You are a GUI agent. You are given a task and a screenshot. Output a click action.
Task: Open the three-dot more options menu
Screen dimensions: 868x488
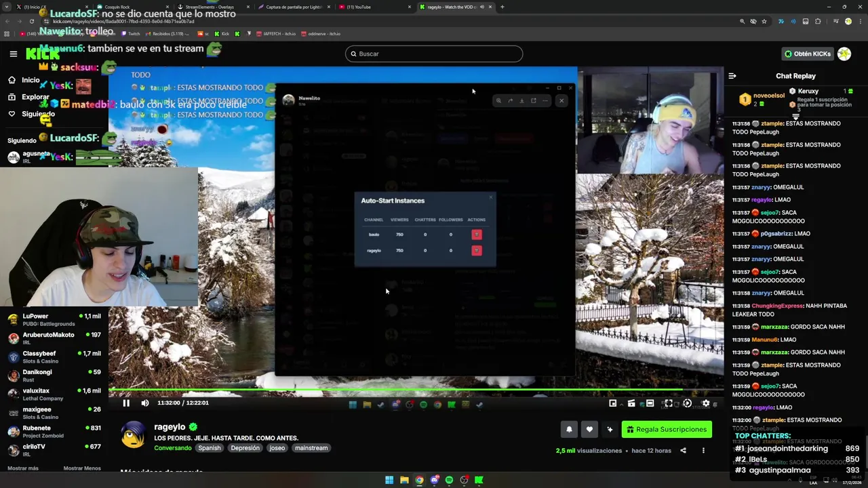[x=703, y=451]
